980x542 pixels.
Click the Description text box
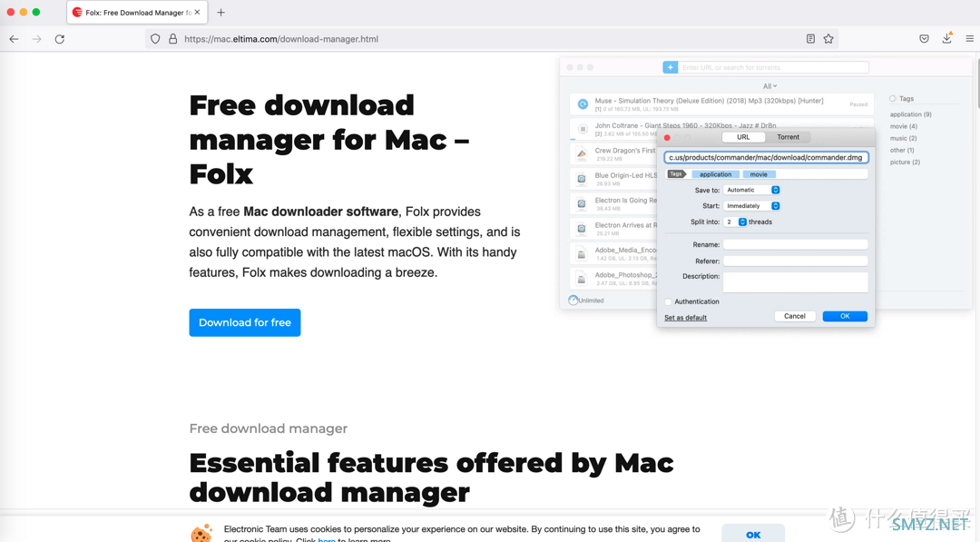pos(796,282)
